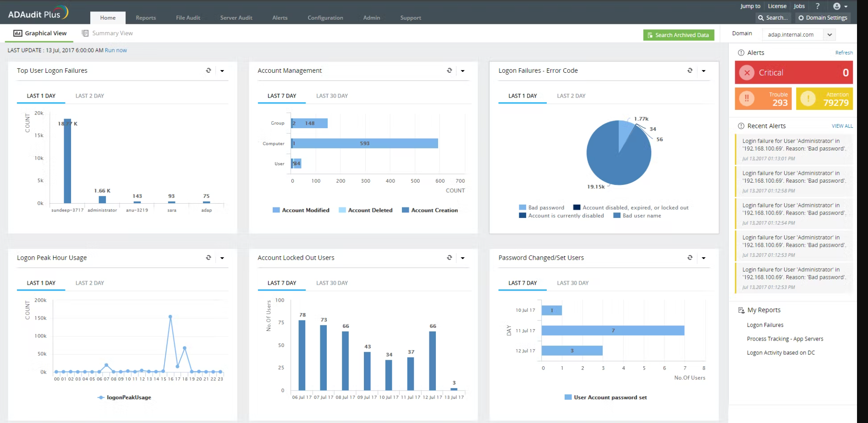
Task: Click the Graphical View chart icon
Action: [x=18, y=33]
